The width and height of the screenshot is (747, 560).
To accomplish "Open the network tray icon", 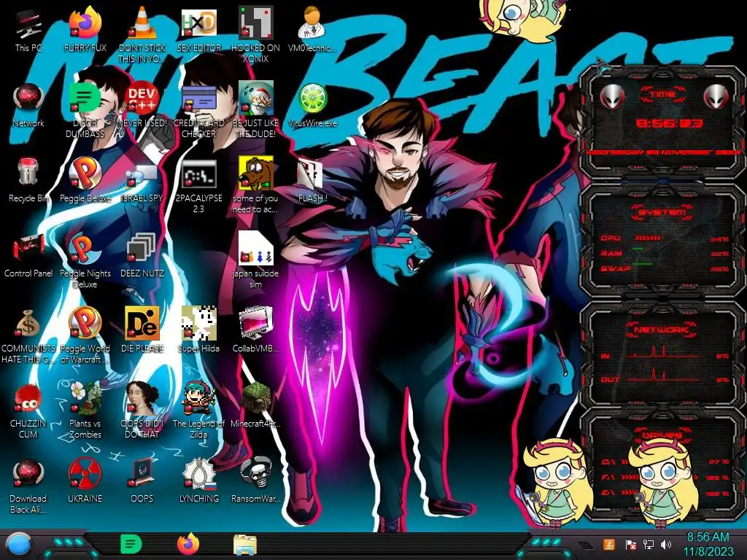I will 648,545.
